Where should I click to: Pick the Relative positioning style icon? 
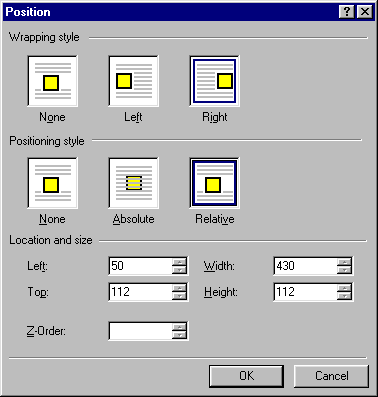[x=215, y=183]
